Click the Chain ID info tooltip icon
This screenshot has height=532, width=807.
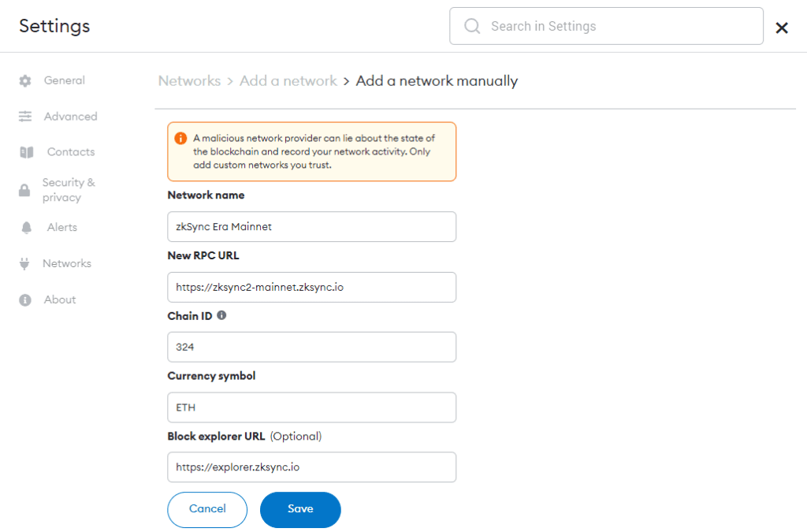coord(221,315)
